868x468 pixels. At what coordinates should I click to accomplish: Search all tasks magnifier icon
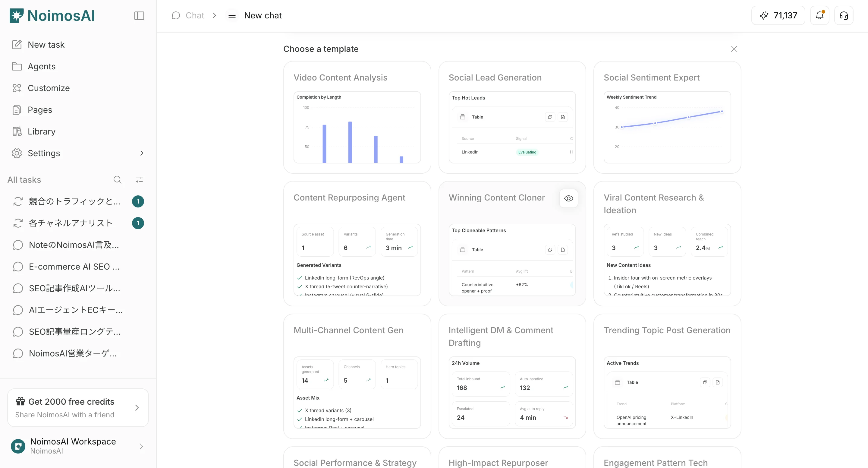click(117, 180)
